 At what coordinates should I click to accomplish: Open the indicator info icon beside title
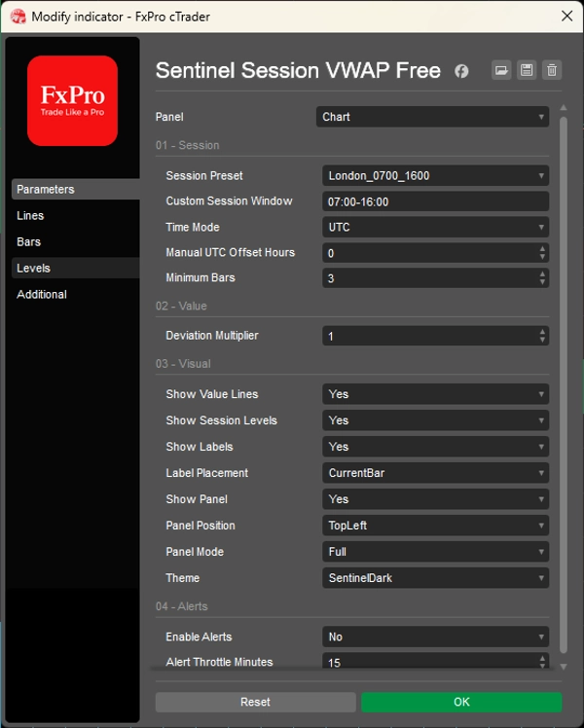pyautogui.click(x=461, y=71)
